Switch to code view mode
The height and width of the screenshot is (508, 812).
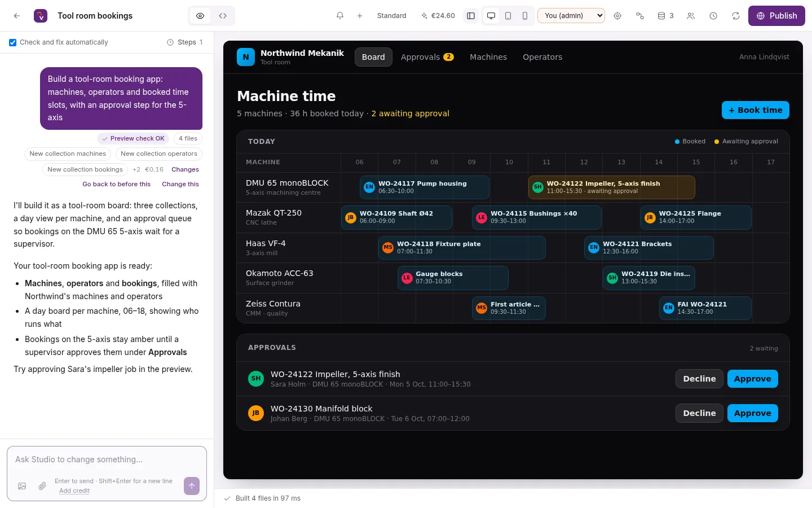click(x=223, y=16)
